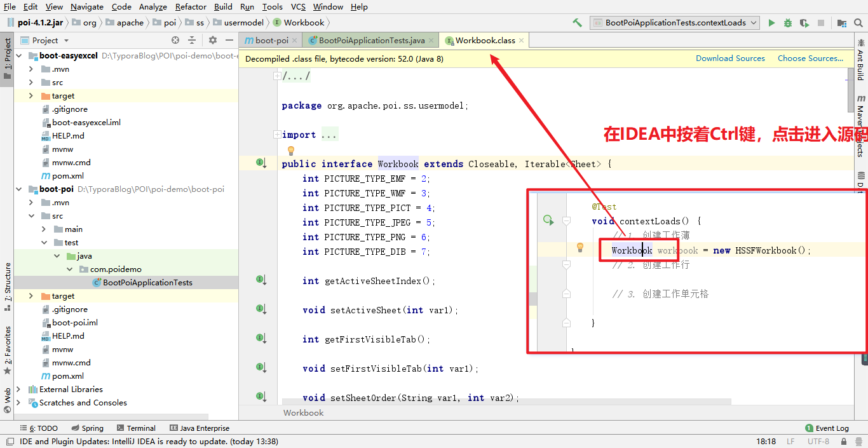Image resolution: width=868 pixels, height=448 pixels.
Task: Open the Maven Projects tool window
Action: pyautogui.click(x=861, y=126)
